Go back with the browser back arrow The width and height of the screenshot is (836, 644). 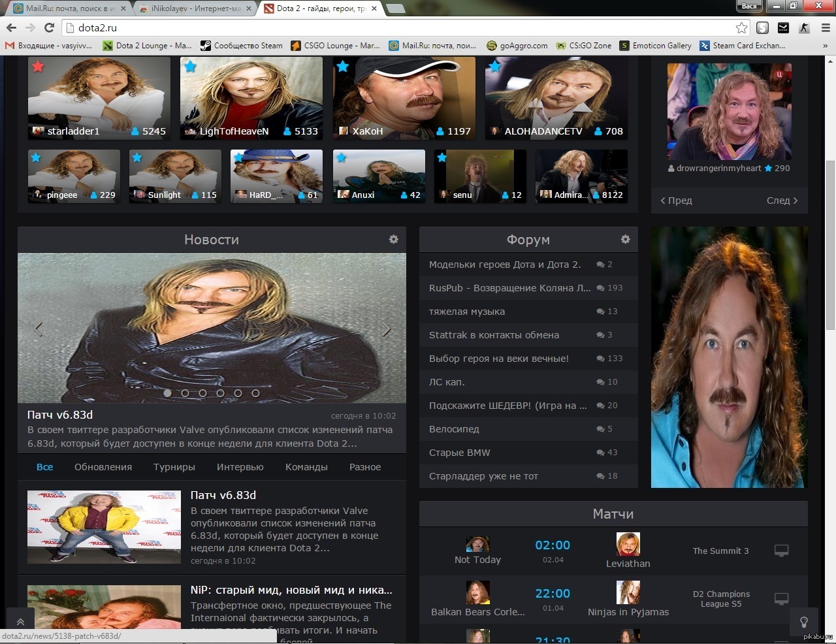click(x=11, y=27)
